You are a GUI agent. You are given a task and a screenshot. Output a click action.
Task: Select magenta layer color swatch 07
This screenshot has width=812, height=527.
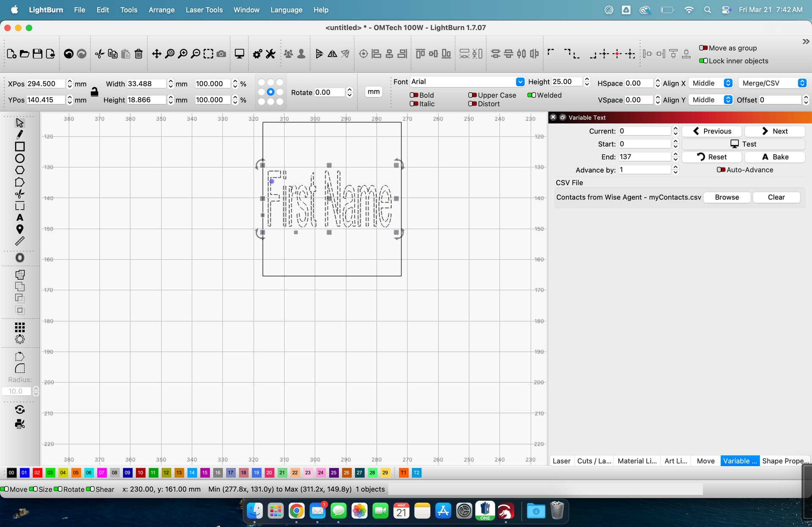(101, 472)
